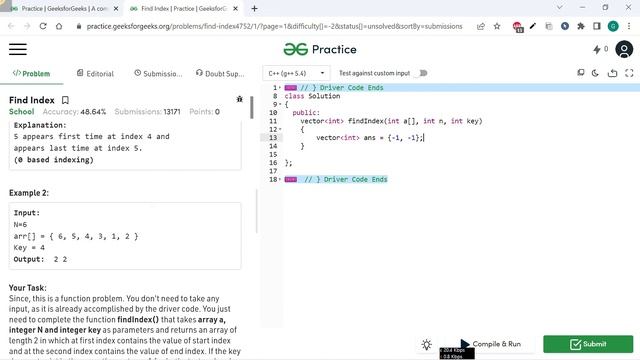Switch to the first Practice browser tab

point(60,9)
